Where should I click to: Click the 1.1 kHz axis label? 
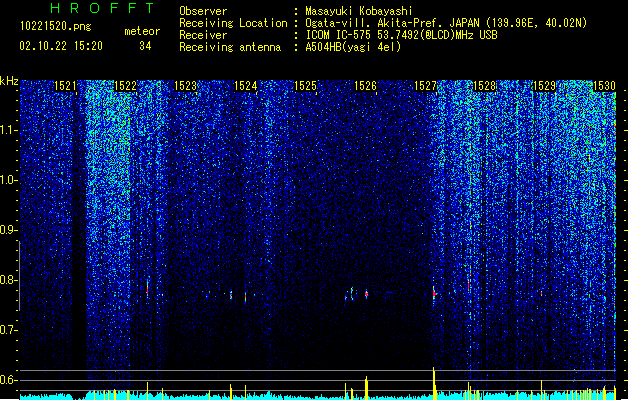point(8,130)
